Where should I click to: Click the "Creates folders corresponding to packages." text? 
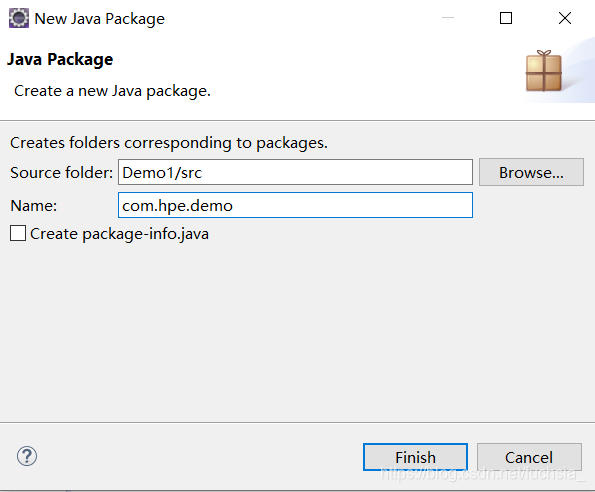[x=169, y=143]
